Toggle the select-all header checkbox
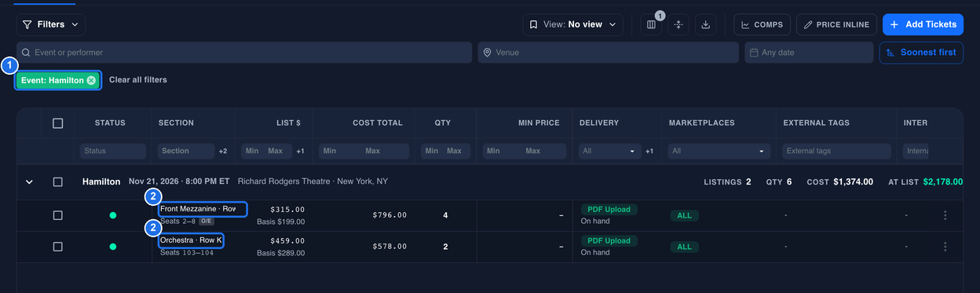Image resolution: width=980 pixels, height=293 pixels. (57, 123)
